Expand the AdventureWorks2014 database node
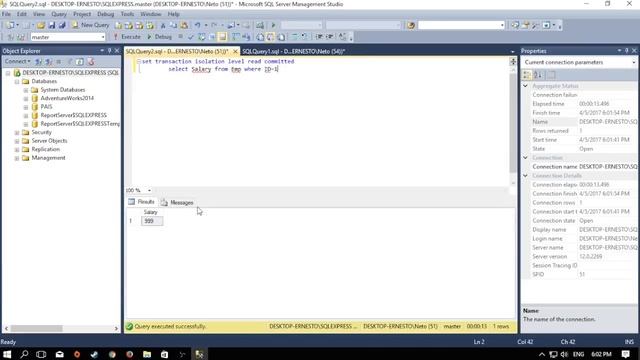 tap(26, 98)
